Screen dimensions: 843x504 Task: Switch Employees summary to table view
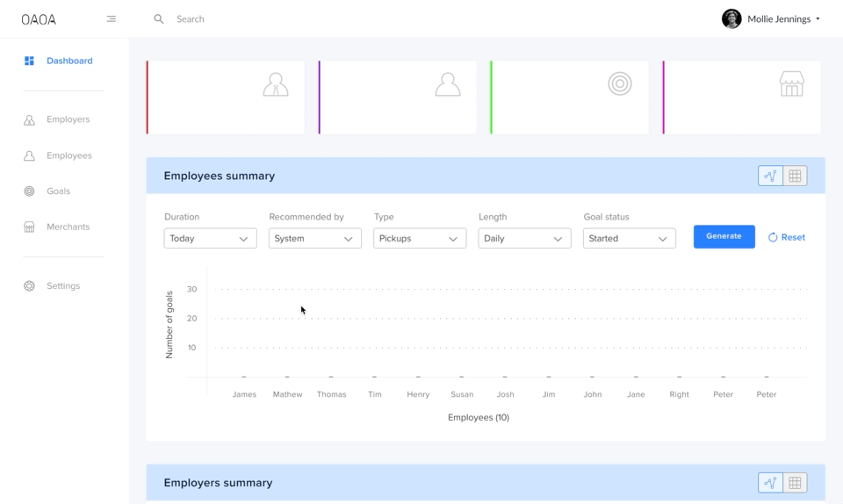point(795,176)
